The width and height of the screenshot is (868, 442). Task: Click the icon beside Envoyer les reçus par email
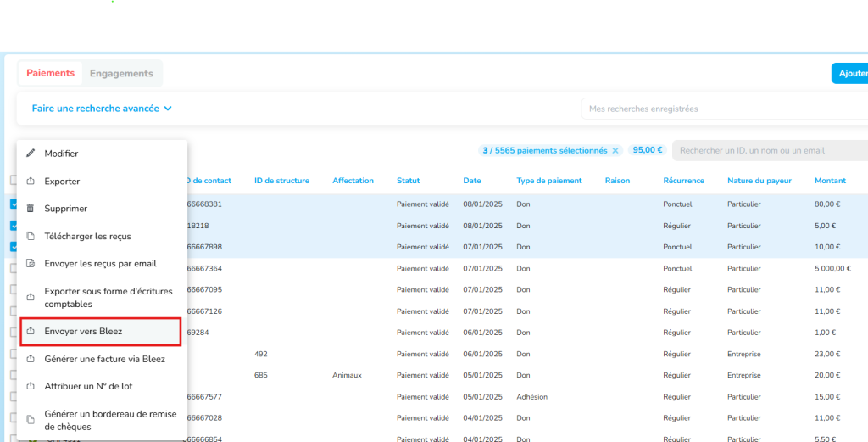point(31,264)
